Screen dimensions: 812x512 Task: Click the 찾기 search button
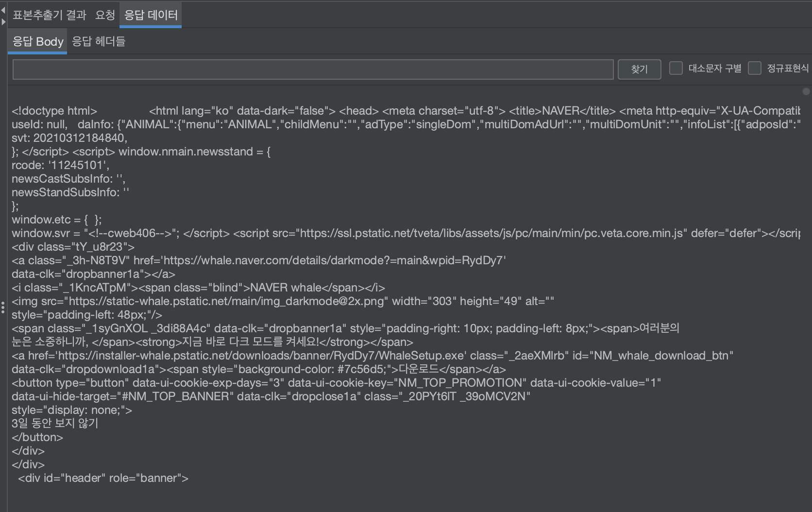pyautogui.click(x=639, y=69)
